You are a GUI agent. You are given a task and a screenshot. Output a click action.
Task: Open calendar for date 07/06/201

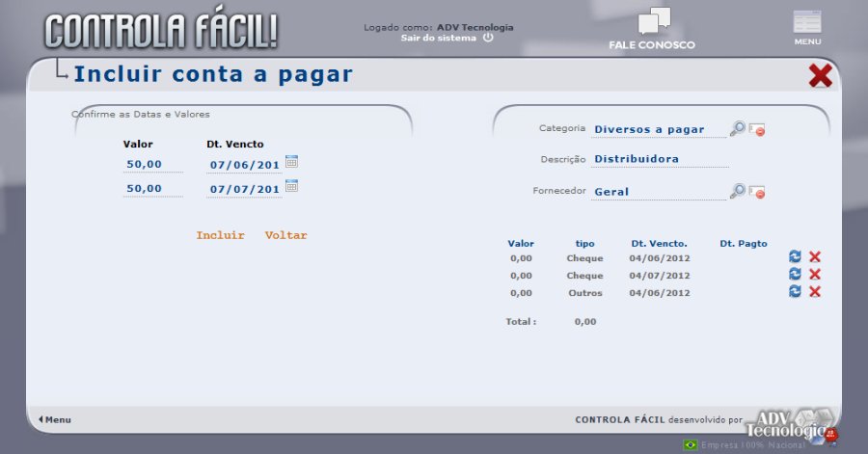[x=291, y=162]
